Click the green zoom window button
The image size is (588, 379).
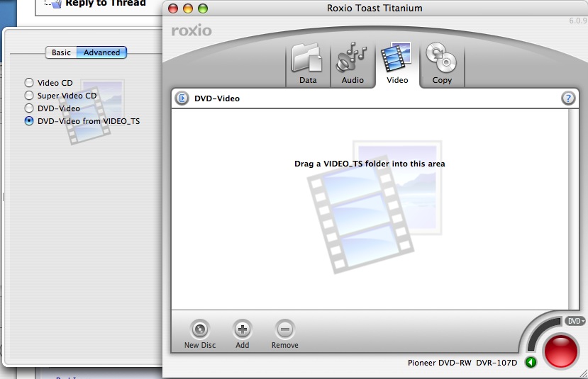click(x=202, y=9)
